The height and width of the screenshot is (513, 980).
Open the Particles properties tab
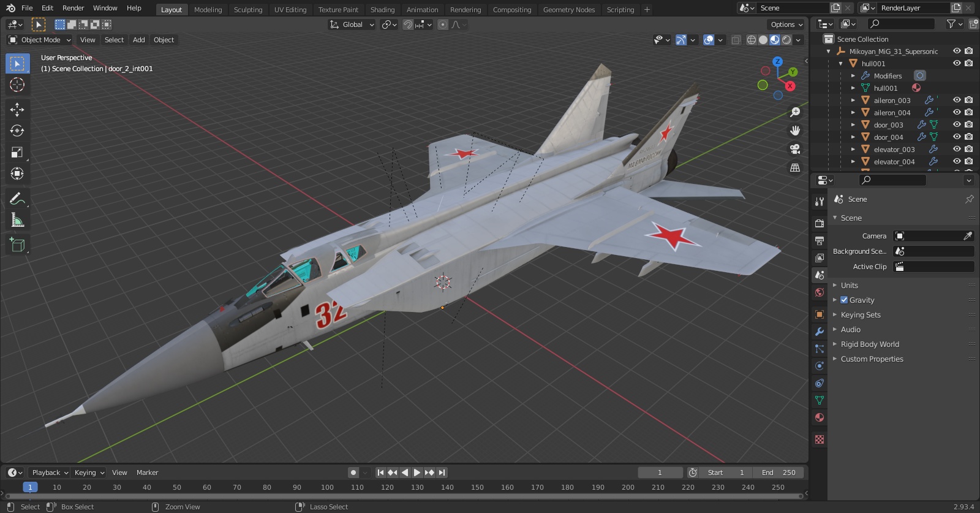coord(820,349)
